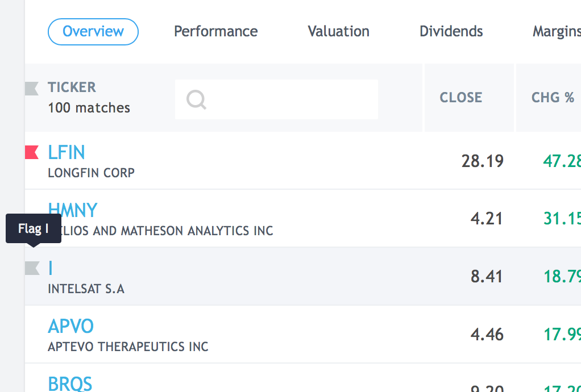The width and height of the screenshot is (581, 392).
Task: Open the I ticker for Intelsat
Action: click(51, 268)
